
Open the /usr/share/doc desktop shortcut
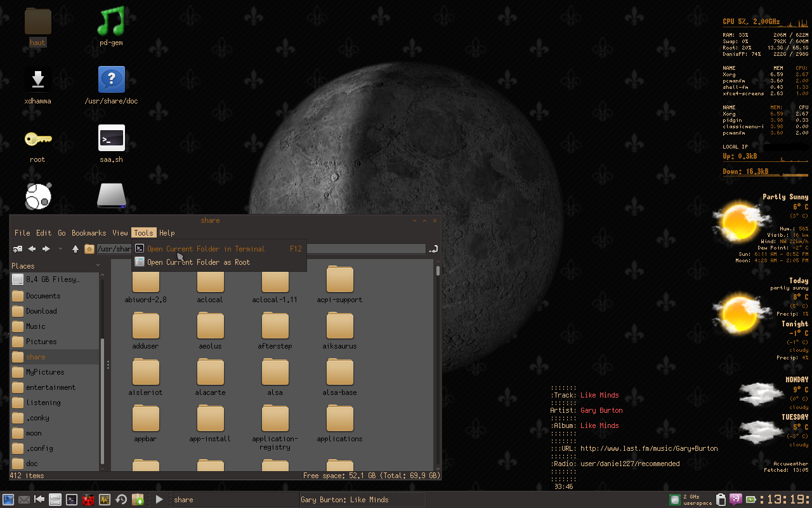click(x=111, y=86)
